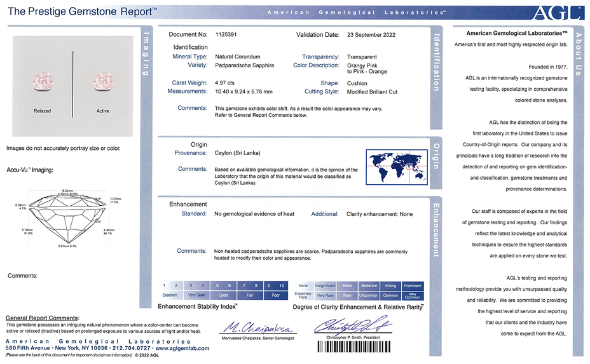The height and width of the screenshot is (364, 590).
Task: Click phone number 212.704.0727
Action: (132, 348)
